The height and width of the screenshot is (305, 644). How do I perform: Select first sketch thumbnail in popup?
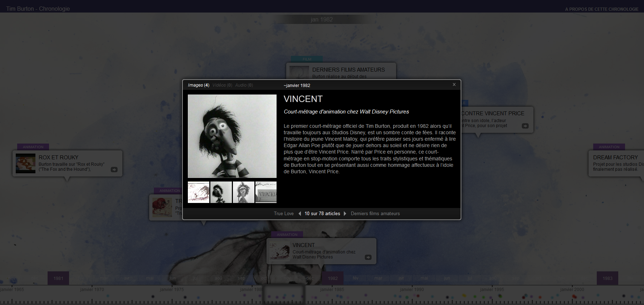point(199,192)
